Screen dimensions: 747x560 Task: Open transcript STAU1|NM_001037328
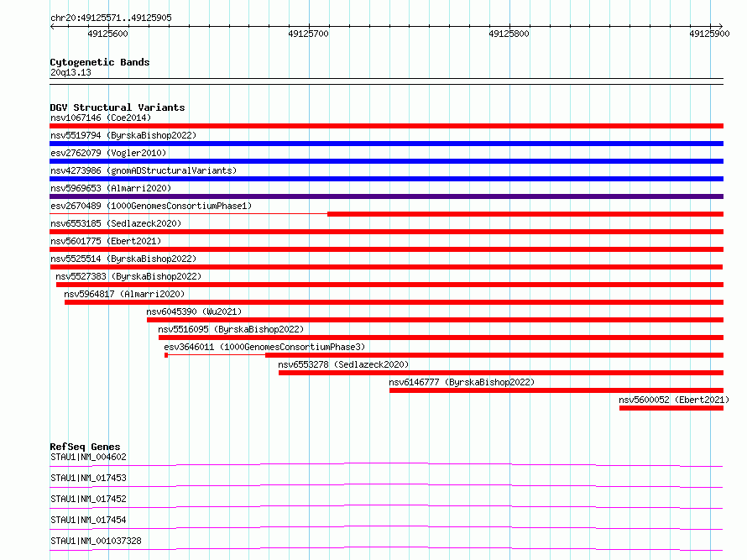point(96,541)
